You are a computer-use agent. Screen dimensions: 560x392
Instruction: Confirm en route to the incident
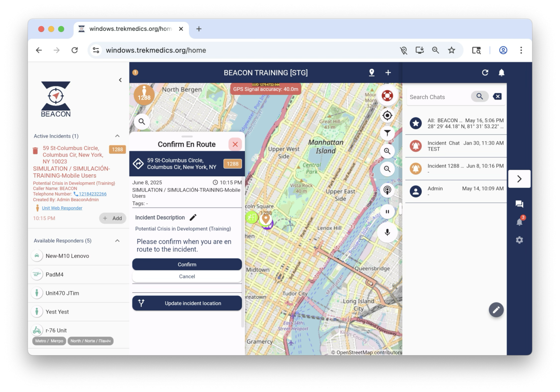tap(187, 264)
